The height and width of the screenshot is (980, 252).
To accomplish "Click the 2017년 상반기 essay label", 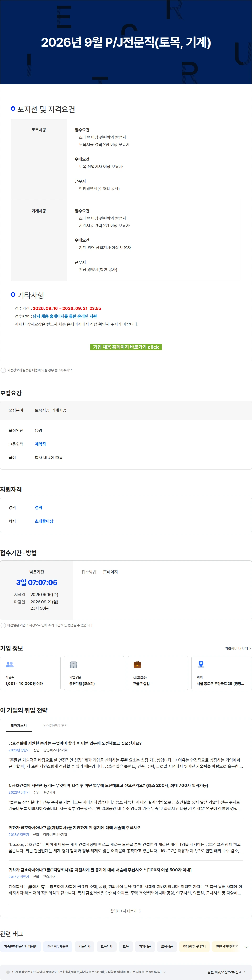I will (19, 877).
